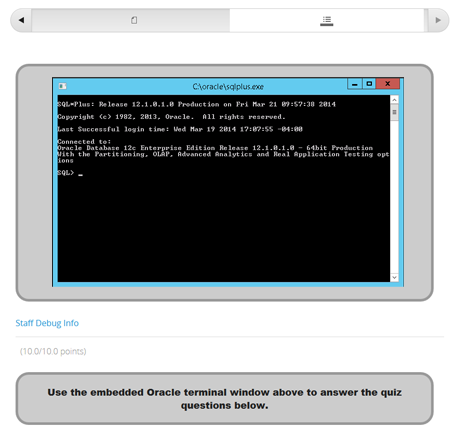Click the SQL*Plus Release version line

click(196, 104)
